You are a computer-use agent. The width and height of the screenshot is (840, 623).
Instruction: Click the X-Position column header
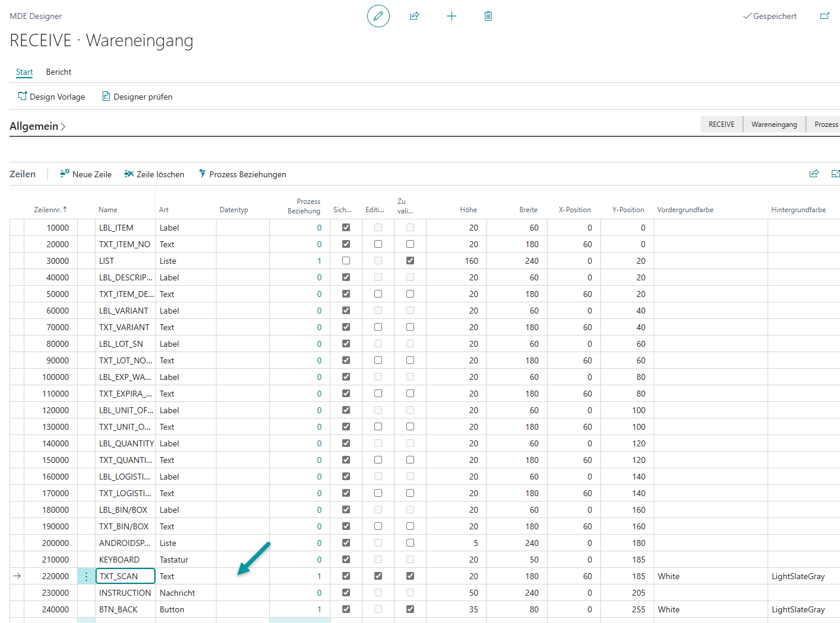(x=574, y=210)
